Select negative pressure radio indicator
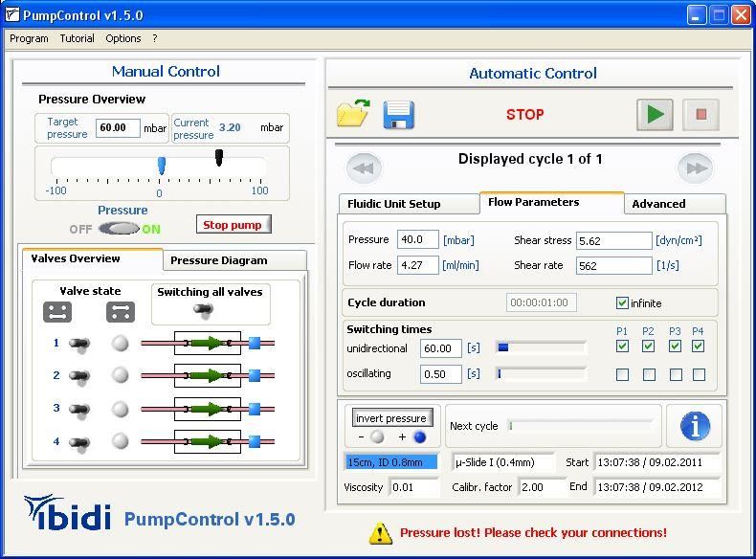This screenshot has height=559, width=756. [377, 437]
